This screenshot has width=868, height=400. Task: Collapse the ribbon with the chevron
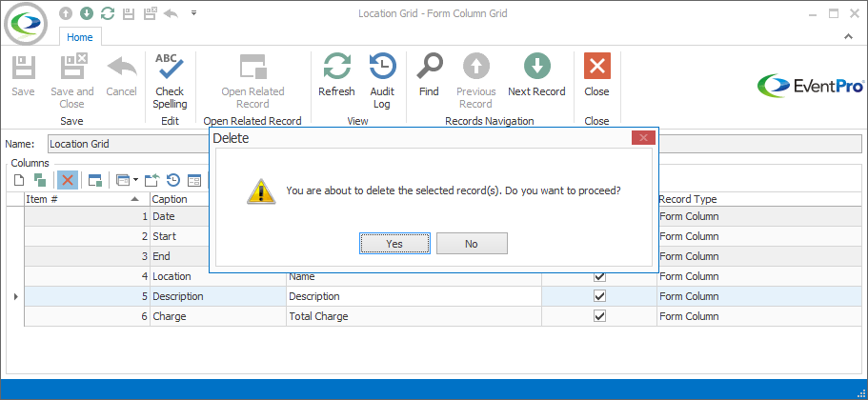(x=848, y=36)
